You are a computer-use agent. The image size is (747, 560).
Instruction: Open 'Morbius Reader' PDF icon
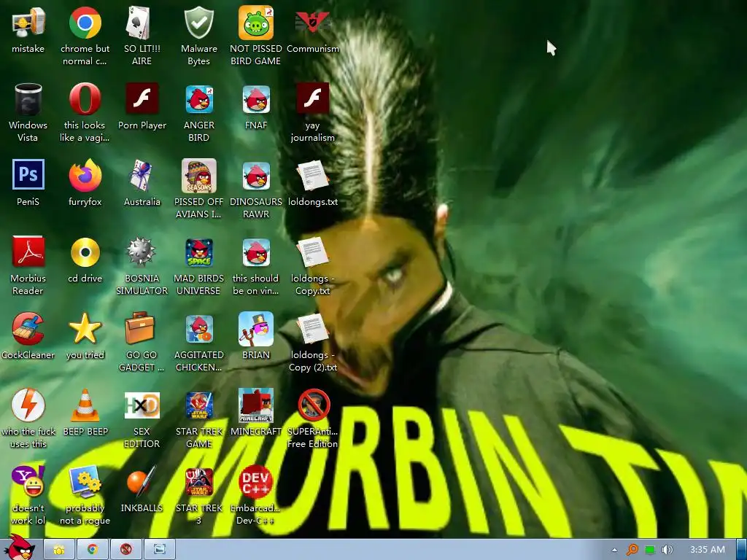(28, 252)
